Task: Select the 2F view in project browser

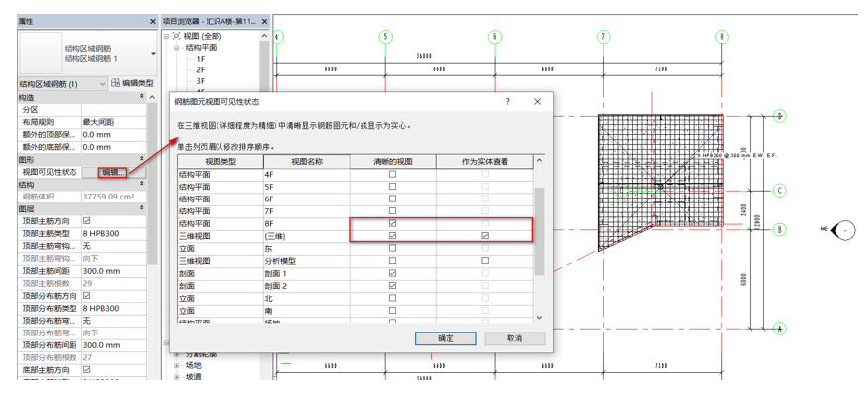Action: (x=200, y=70)
